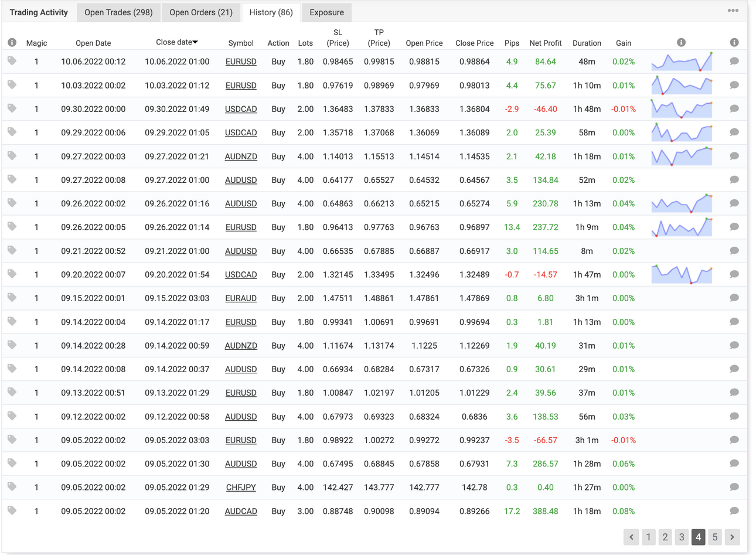The width and height of the screenshot is (756, 555).
Task: Click the info icon above the comments column
Action: (734, 42)
